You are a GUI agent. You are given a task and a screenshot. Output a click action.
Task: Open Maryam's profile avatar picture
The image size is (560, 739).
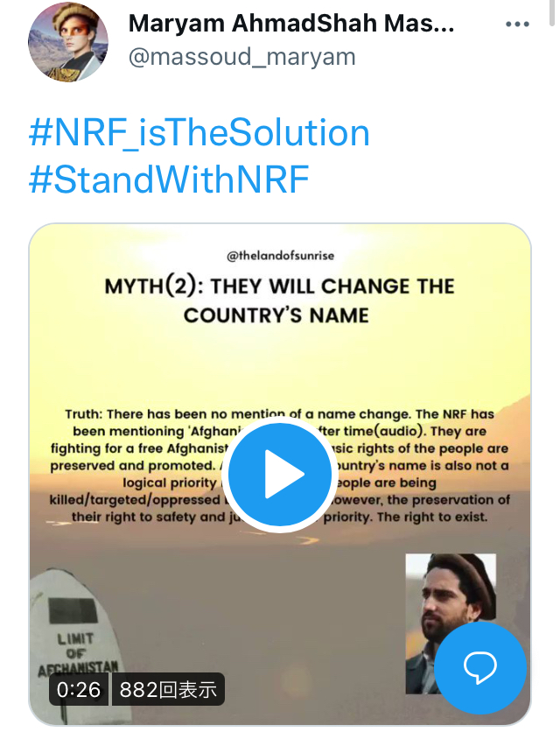pyautogui.click(x=68, y=41)
